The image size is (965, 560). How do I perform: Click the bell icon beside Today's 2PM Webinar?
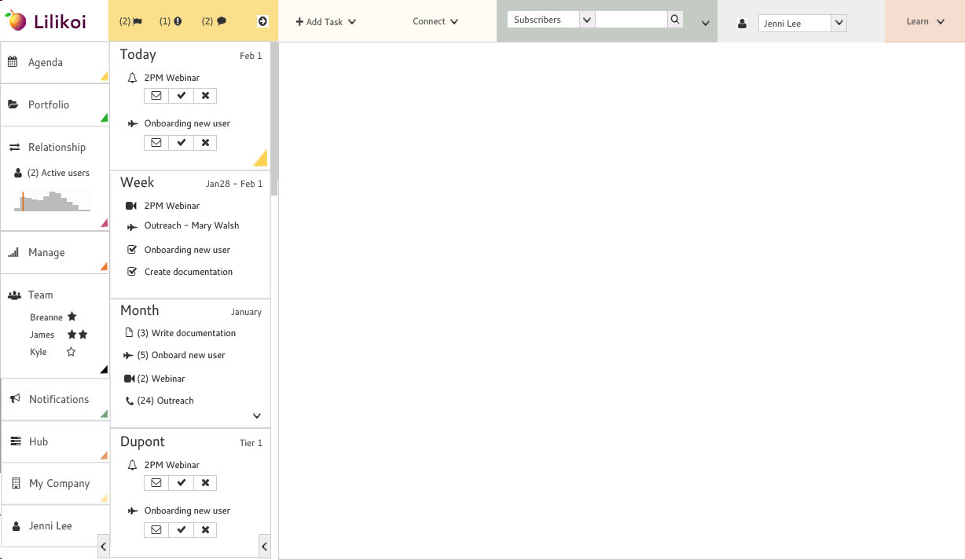point(131,77)
